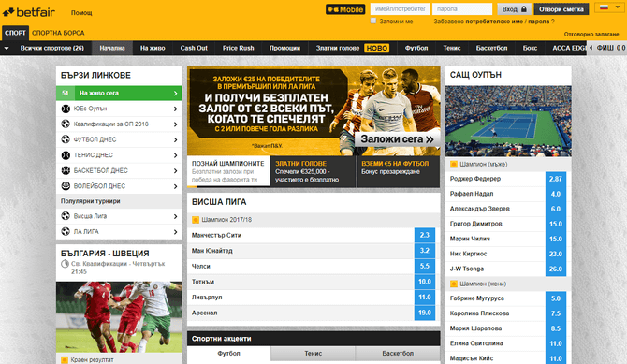Click the basketball icon next to БАСКЕТБОЛ ДНЕС
The image size is (627, 364).
(x=66, y=170)
